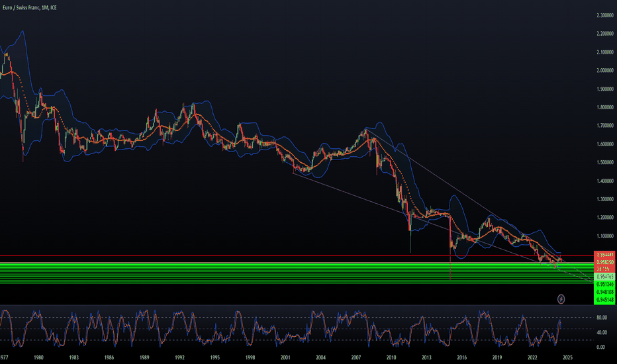Screen dimensions: 617x364
Task: Click the 1.200000 price axis value
Action: [x=605, y=218]
